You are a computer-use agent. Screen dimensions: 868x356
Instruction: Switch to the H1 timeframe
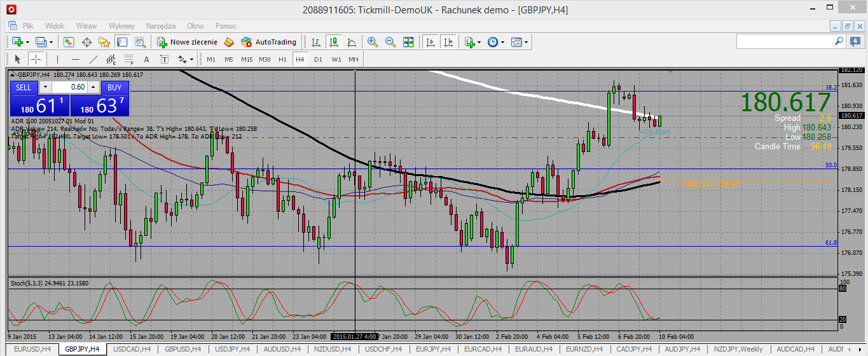pyautogui.click(x=283, y=59)
